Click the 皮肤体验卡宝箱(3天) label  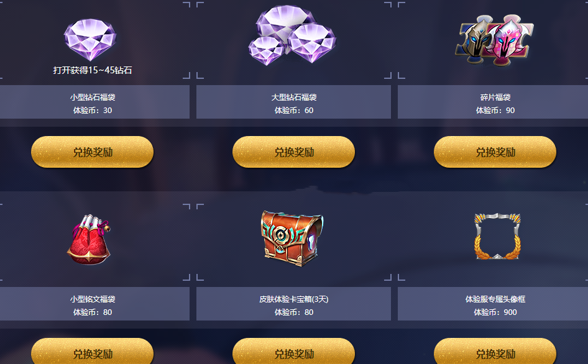(294, 299)
